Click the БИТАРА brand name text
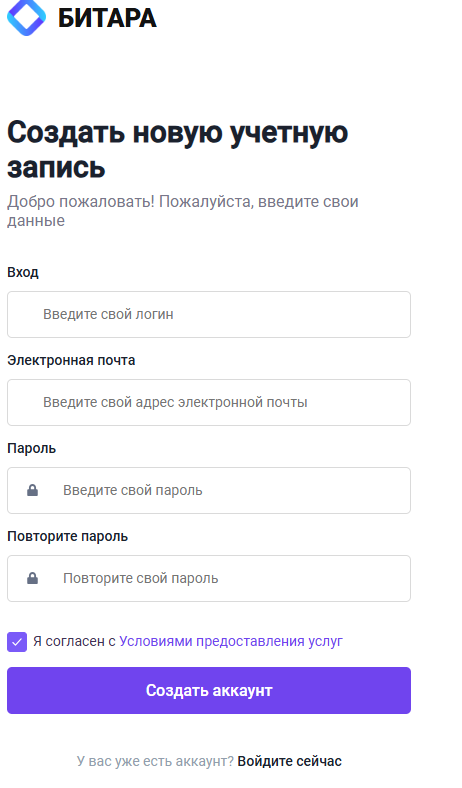 [x=107, y=19]
